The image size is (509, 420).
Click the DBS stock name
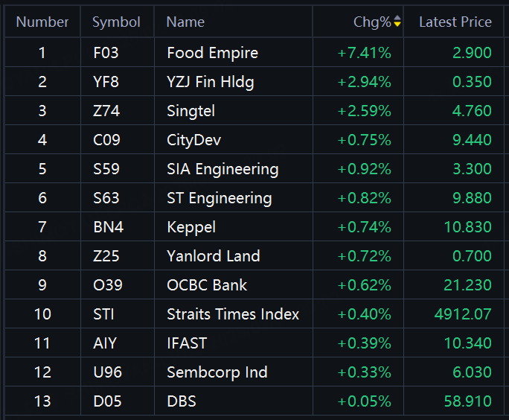[x=182, y=401]
